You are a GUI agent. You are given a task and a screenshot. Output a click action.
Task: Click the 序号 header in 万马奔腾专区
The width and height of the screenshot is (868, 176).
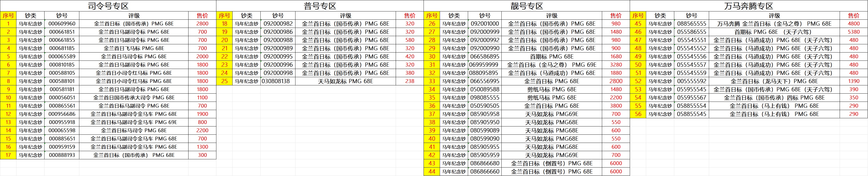(638, 15)
